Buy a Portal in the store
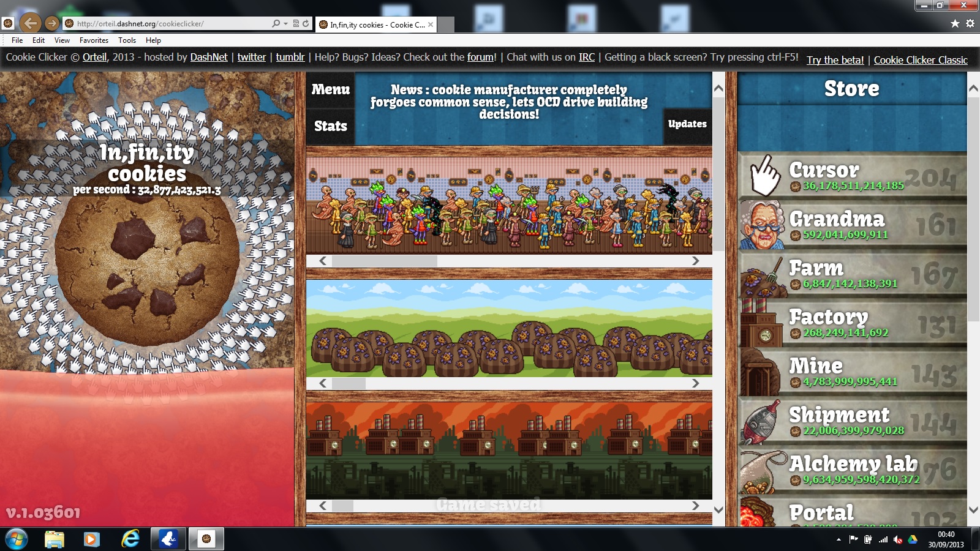The image size is (980, 551). [852, 512]
